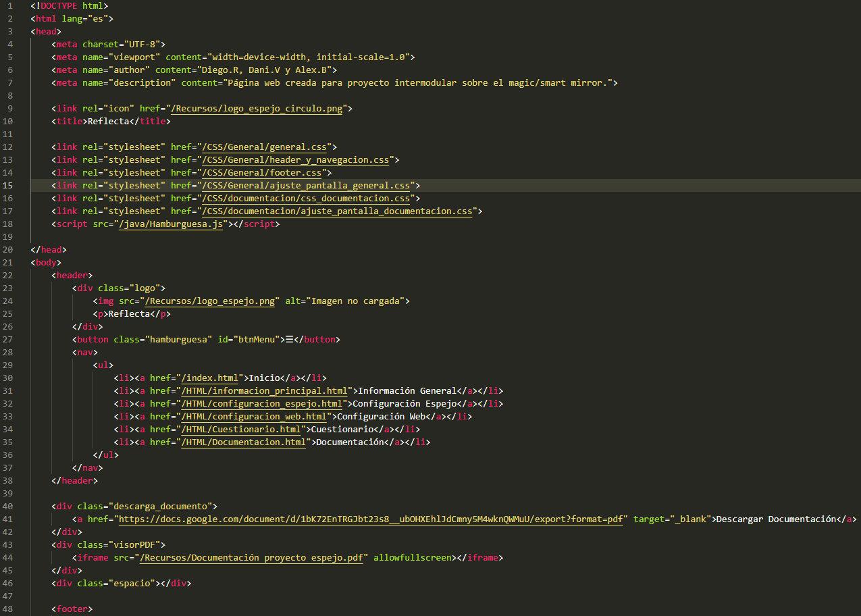Click the "Imagen no cargada" alt text
Image resolution: width=861 pixels, height=616 pixels.
tap(355, 301)
